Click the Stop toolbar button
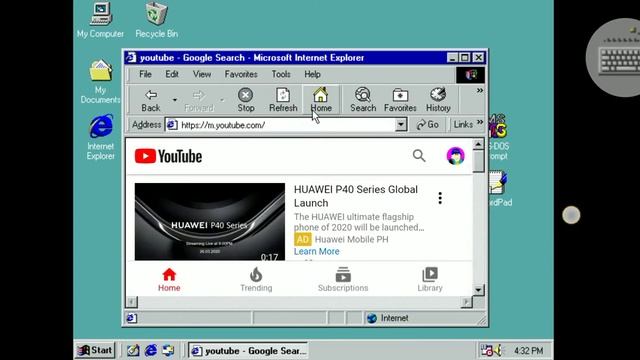Viewport: 640px width, 360px height. [x=246, y=100]
